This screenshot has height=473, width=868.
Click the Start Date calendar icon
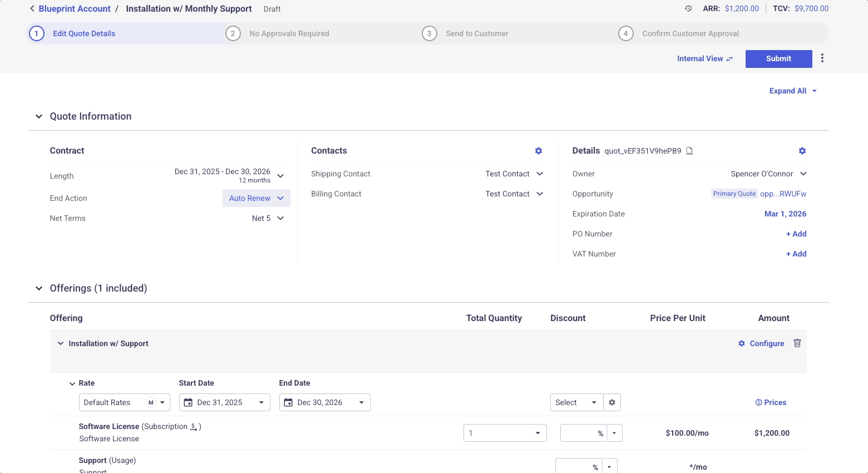click(x=188, y=402)
